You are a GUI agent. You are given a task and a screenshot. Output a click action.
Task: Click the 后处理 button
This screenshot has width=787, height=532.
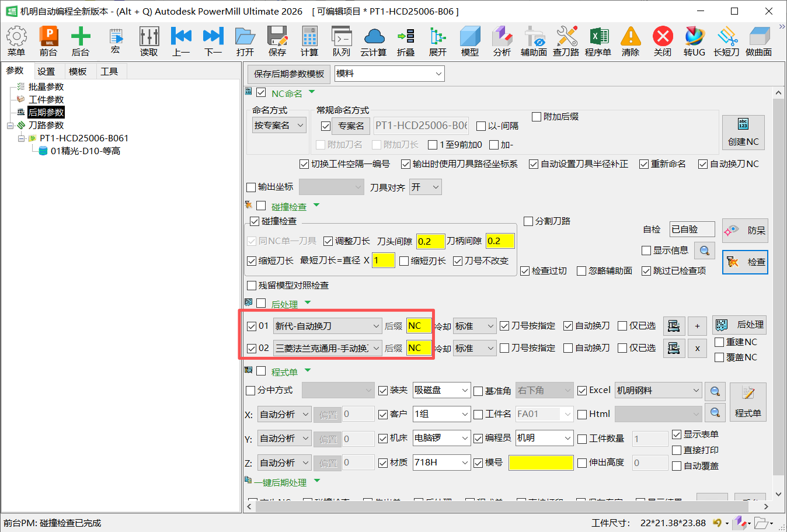739,325
